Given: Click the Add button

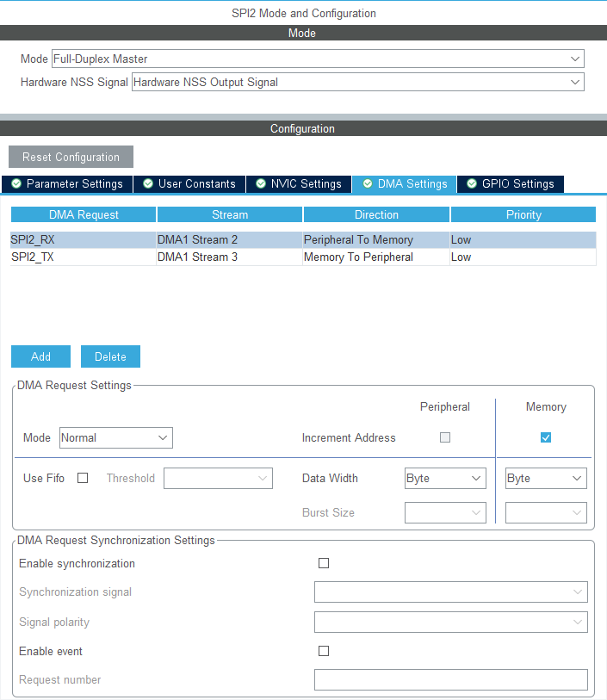Looking at the screenshot, I should [40, 356].
